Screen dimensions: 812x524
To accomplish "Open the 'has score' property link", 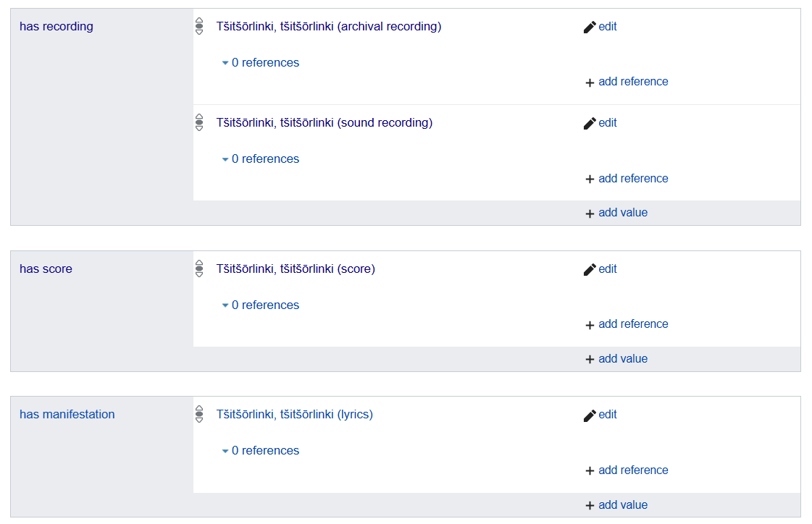I will coord(46,269).
